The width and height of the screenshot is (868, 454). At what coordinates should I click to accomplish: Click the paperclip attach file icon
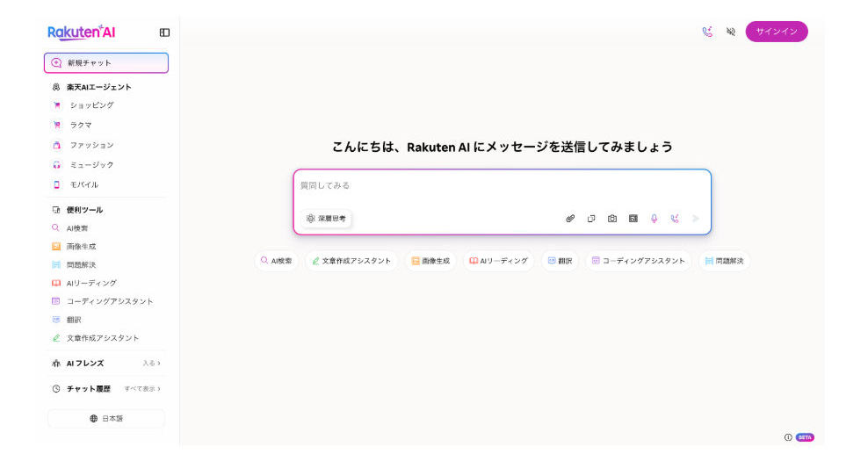coord(570,219)
